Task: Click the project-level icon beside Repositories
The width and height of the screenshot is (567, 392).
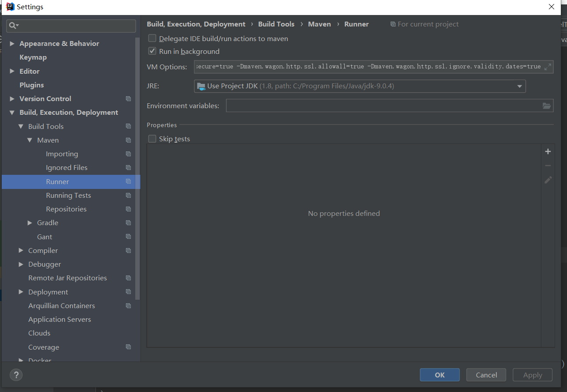Action: [128, 209]
